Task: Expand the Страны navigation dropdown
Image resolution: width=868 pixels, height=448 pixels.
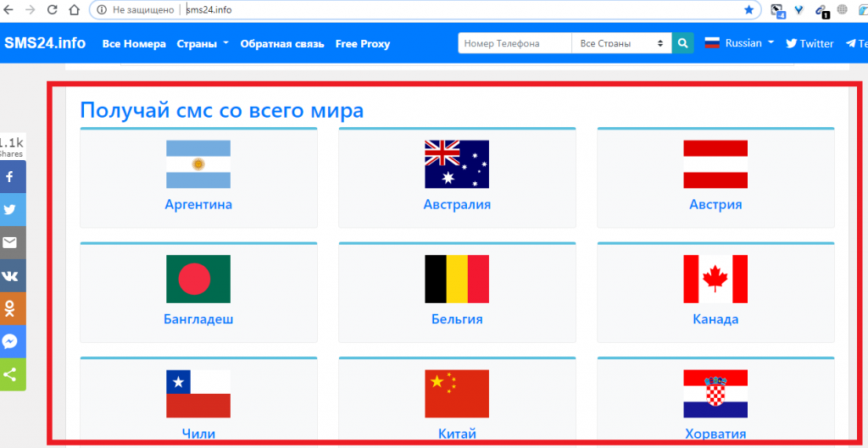Action: (x=203, y=43)
